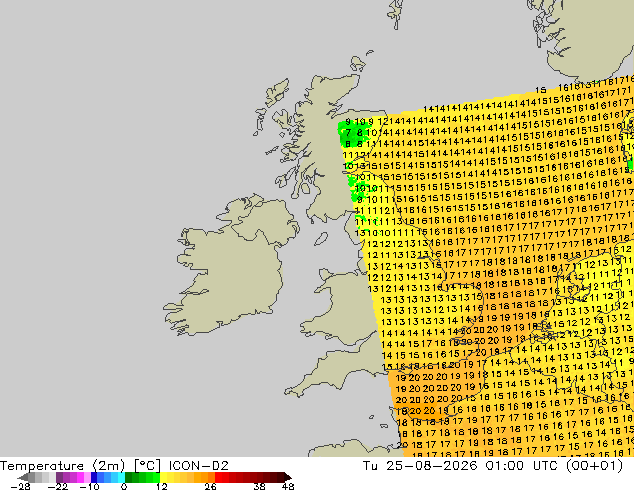Click the date '25-08-2026' in footer
634x490 pixels.
431,465
